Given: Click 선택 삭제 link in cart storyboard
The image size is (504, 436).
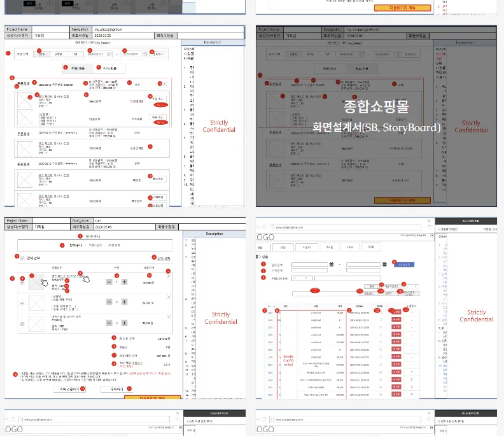Looking at the screenshot, I should pyautogui.click(x=164, y=258).
